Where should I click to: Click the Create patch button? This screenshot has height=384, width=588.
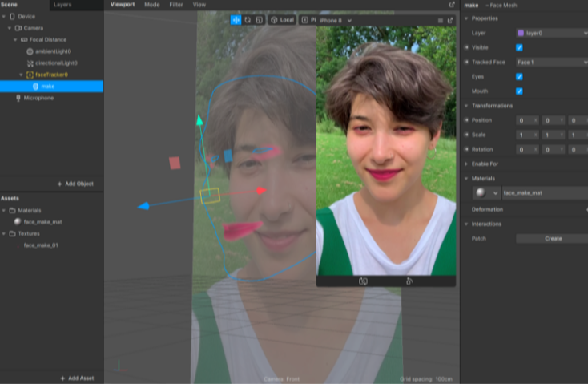(x=553, y=238)
